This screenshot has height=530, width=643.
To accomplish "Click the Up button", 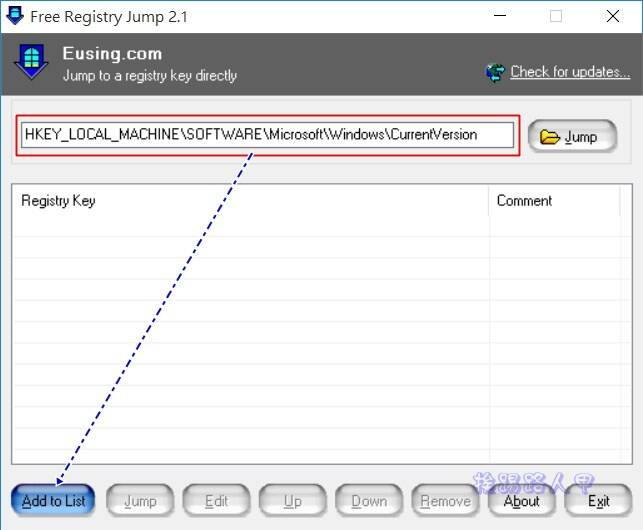I will pyautogui.click(x=292, y=500).
